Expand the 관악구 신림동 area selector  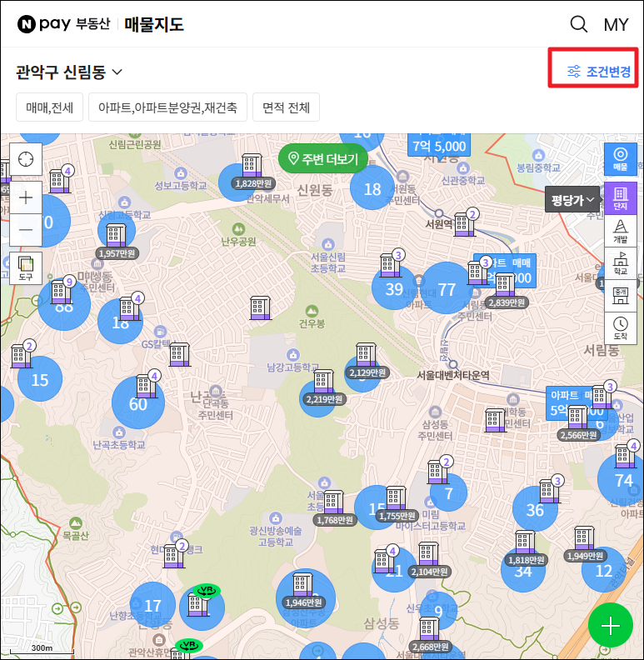pos(69,72)
